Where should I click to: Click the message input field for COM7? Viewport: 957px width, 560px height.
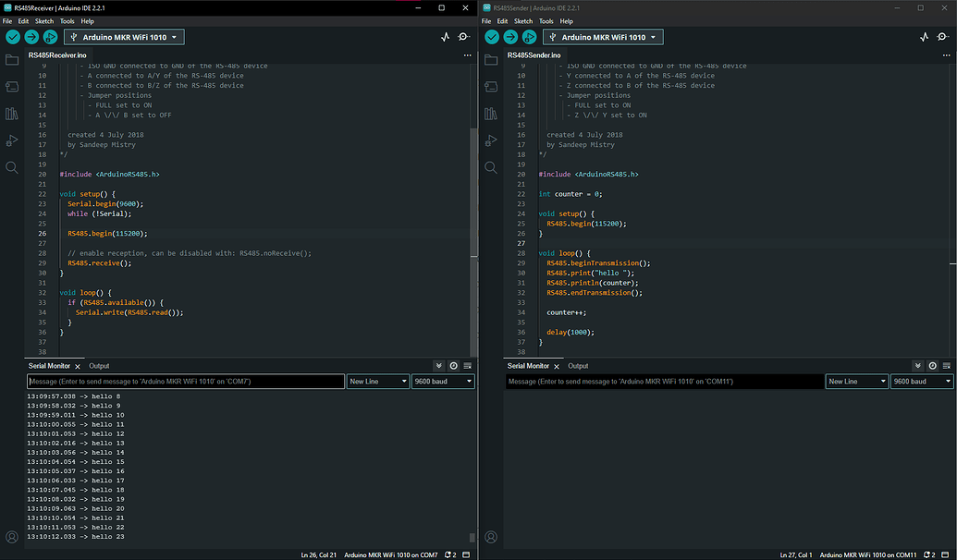click(185, 381)
